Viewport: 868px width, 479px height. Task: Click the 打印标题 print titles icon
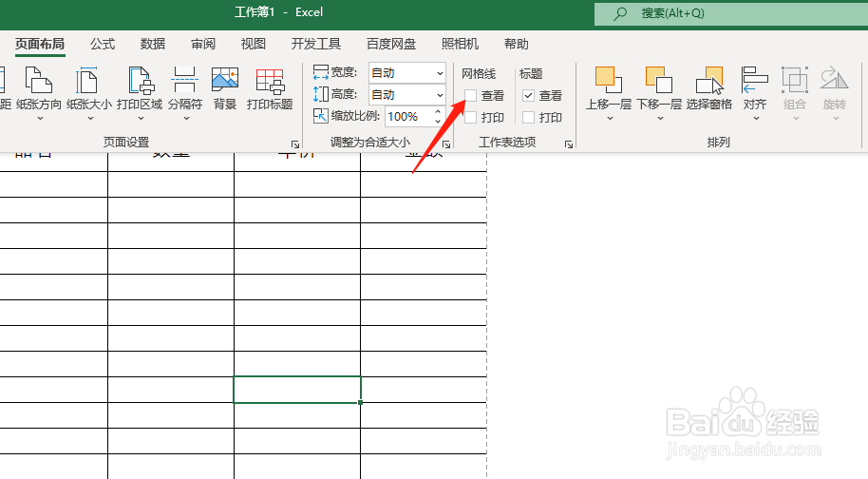[270, 81]
